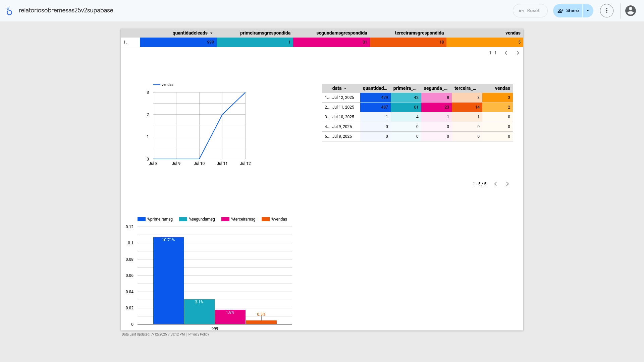Sort date table by data column arrow
This screenshot has width=644, height=362.
tap(345, 88)
